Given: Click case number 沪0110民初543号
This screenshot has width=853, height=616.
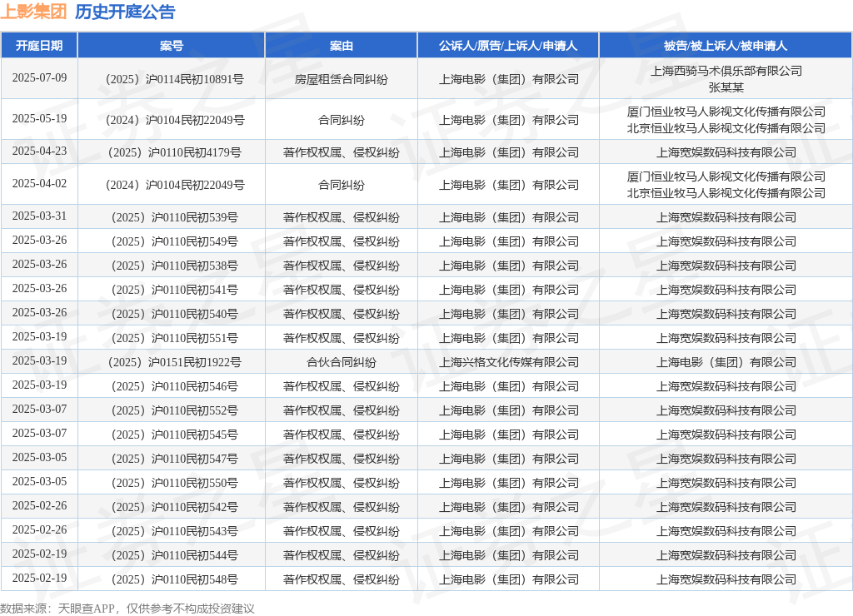Looking at the screenshot, I should click(x=195, y=532).
